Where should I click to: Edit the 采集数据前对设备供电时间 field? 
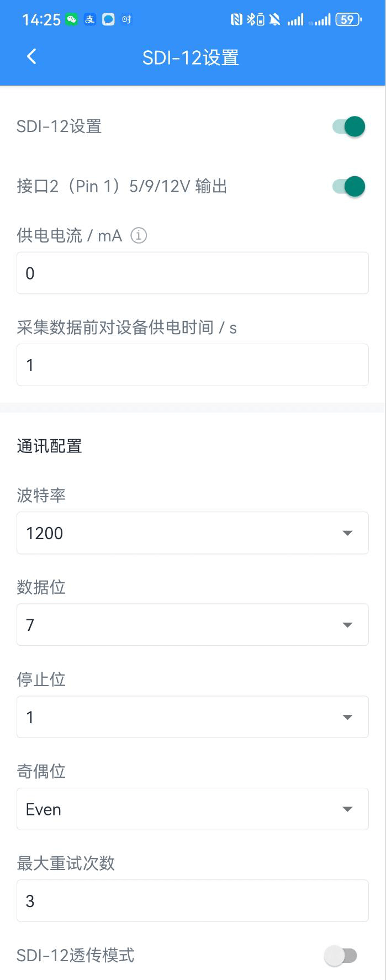[192, 365]
